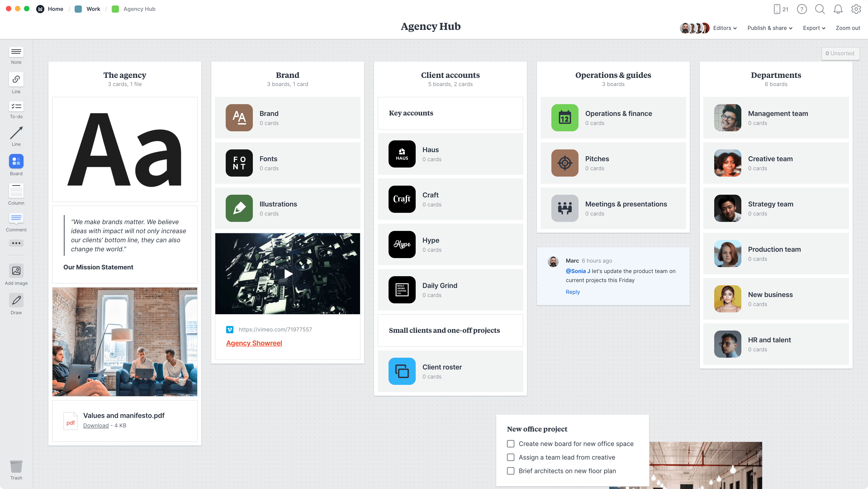Click the Agency Showreel link

(x=254, y=343)
